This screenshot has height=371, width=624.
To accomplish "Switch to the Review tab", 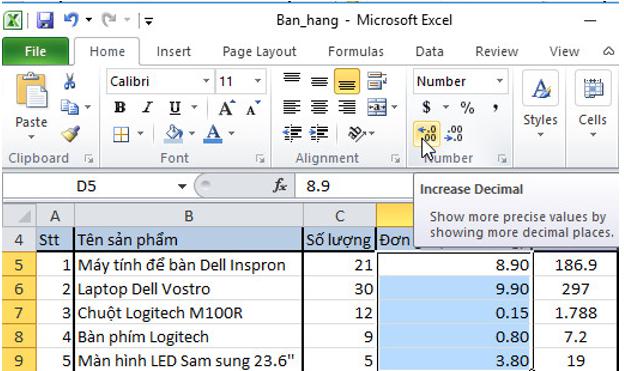I will click(497, 51).
